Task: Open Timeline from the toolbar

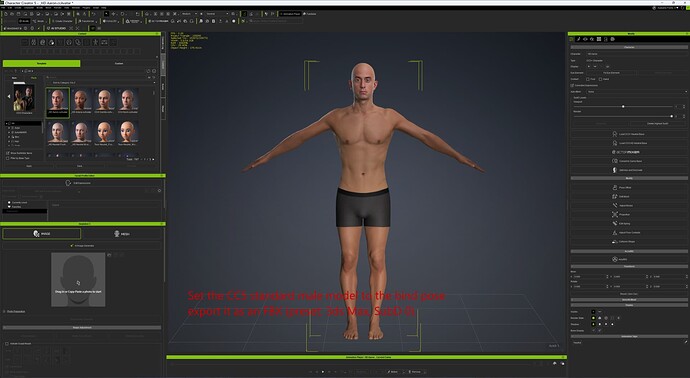Action: coord(309,14)
